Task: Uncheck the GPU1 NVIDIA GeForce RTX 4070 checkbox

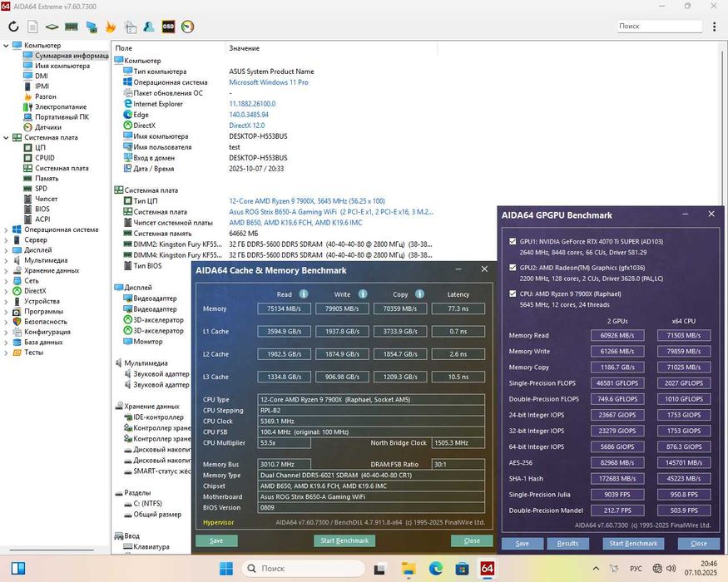Action: (x=513, y=241)
